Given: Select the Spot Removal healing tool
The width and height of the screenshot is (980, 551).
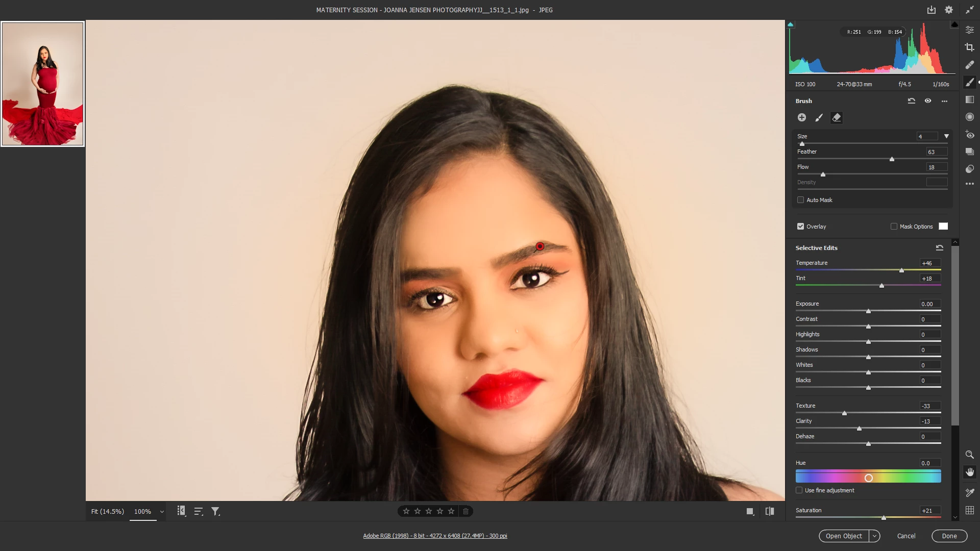Looking at the screenshot, I should click(x=970, y=65).
